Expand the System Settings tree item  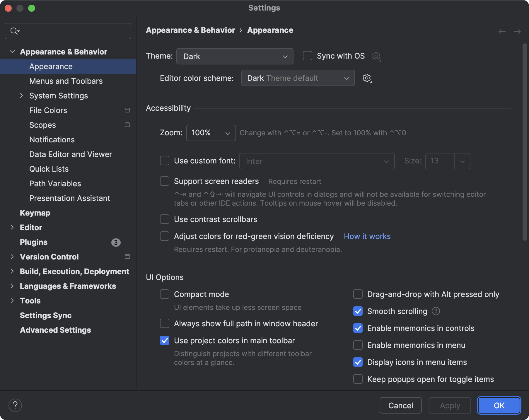pos(22,95)
